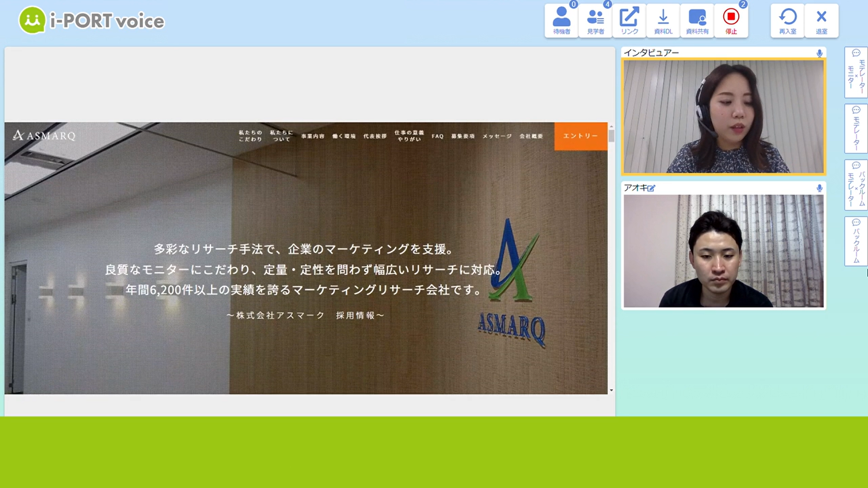
Task: Open the FAQ menu item
Action: coord(437,136)
